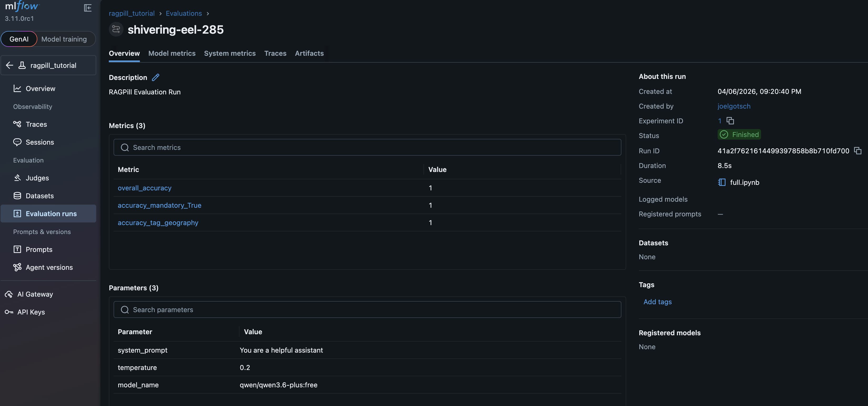Screen dimensions: 868x406
Task: Click the edit description pencil icon
Action: click(x=155, y=78)
